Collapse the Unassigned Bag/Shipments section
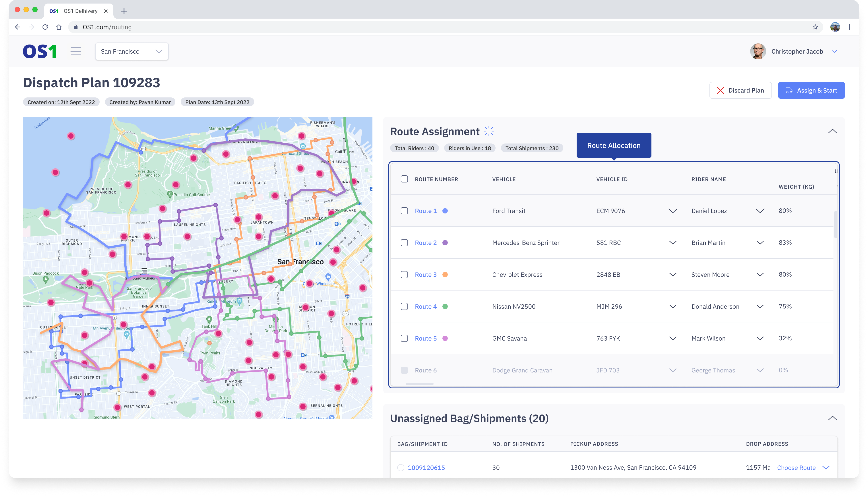 [832, 418]
